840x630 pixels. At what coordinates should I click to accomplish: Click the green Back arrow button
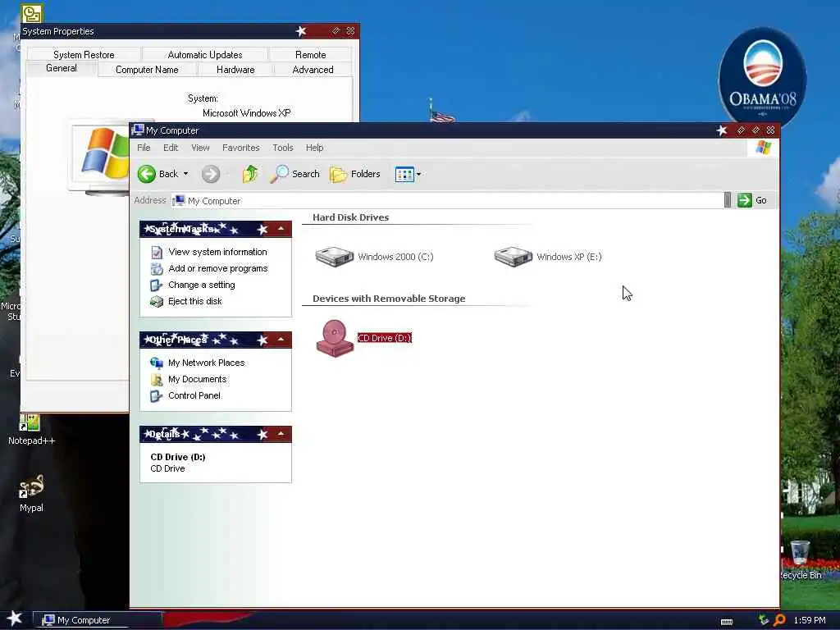[x=146, y=174]
